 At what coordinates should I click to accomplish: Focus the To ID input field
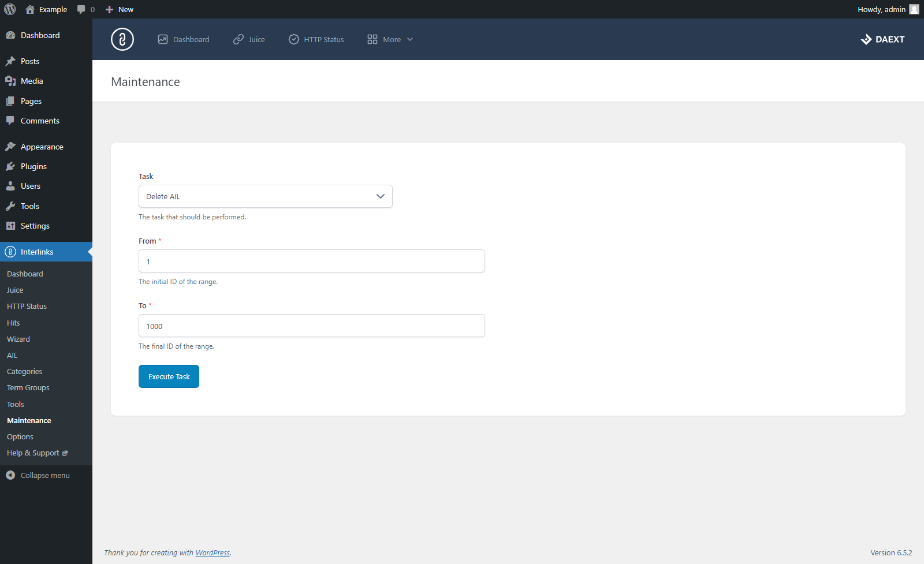(311, 326)
